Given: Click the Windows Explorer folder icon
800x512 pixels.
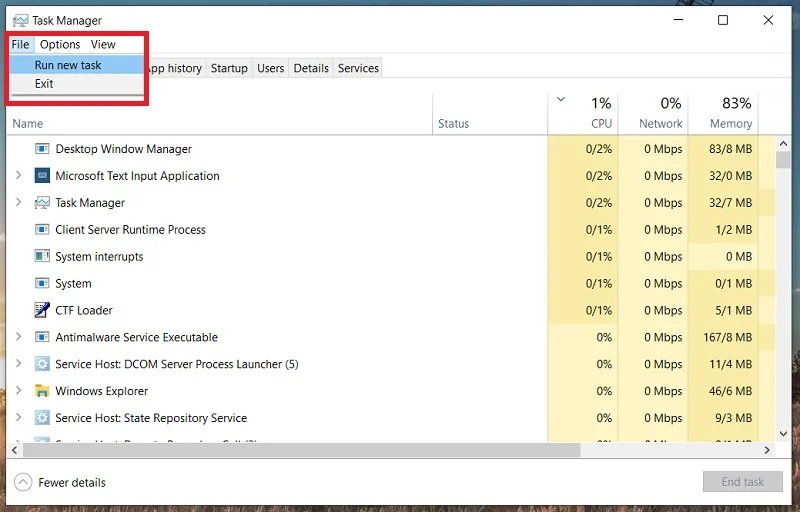Looking at the screenshot, I should (42, 391).
